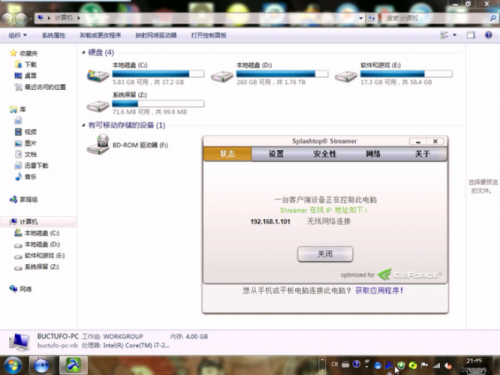
Task: Switch to the 设置 tab in Streamer
Action: tap(276, 154)
